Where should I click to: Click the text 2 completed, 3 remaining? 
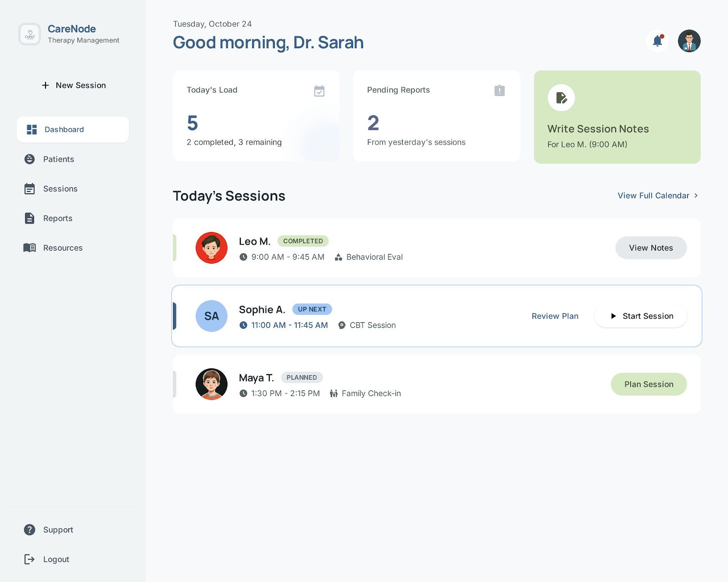(234, 142)
